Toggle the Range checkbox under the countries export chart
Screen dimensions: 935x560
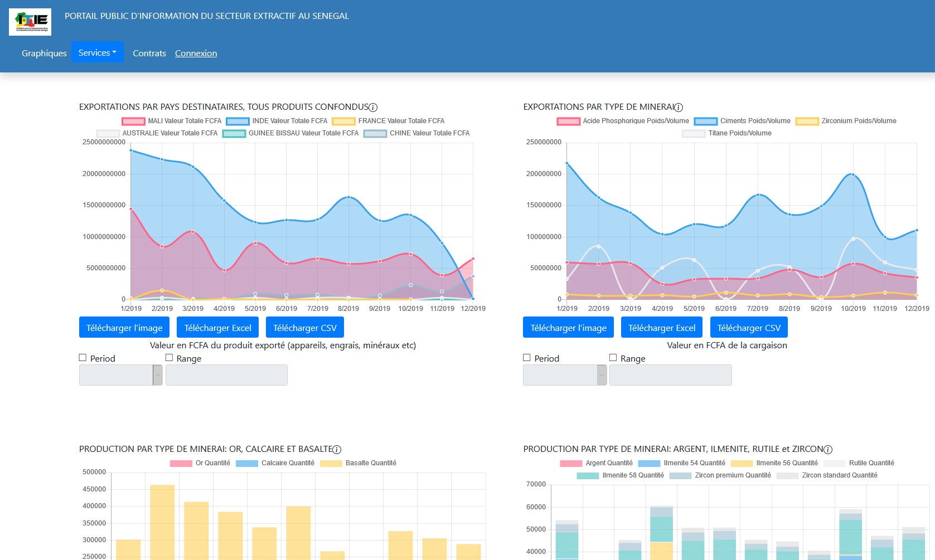coord(169,358)
